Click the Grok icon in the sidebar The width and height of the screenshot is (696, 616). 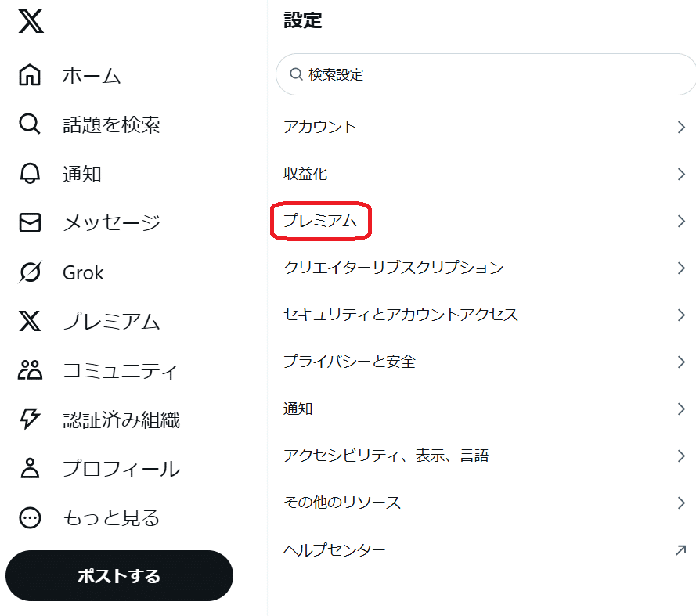(x=30, y=272)
